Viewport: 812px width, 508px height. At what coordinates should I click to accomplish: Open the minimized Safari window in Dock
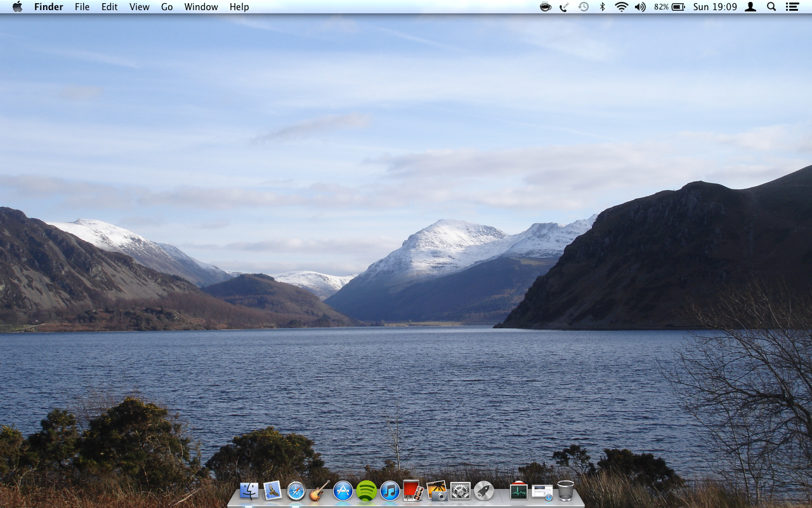(x=542, y=491)
